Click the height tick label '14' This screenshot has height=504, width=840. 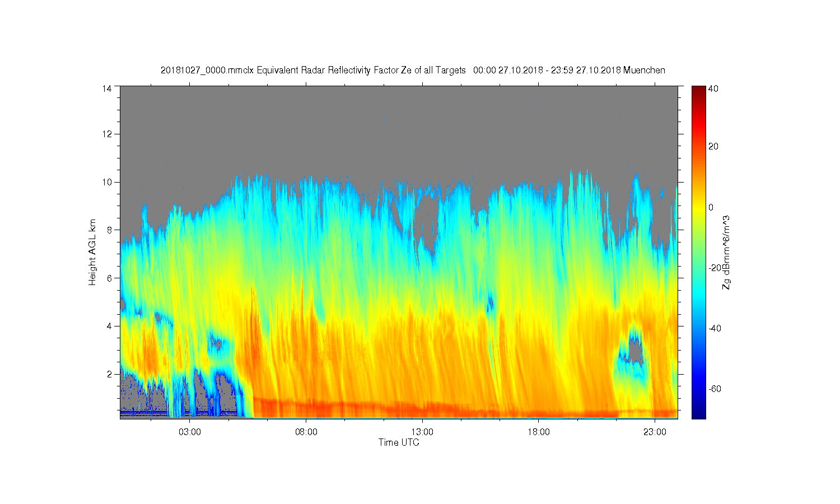click(x=106, y=88)
